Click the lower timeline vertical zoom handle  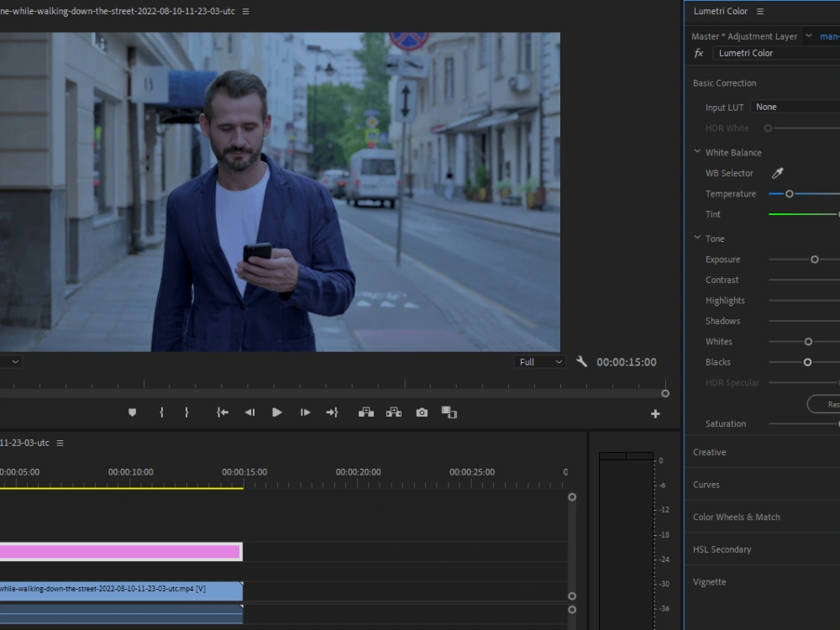572,610
